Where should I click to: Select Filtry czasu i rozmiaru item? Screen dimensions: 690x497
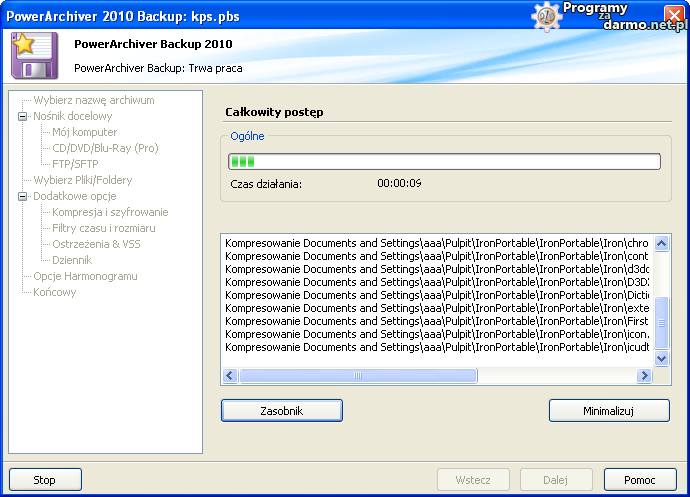click(104, 228)
